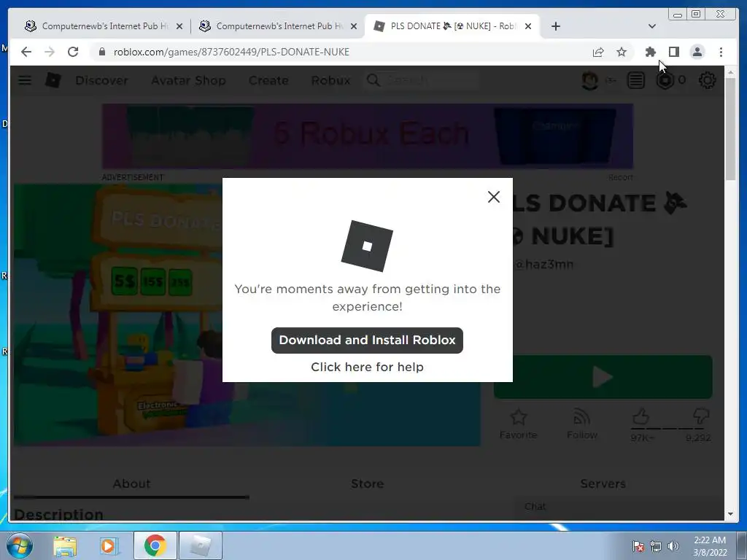Share this page icon in address bar
This screenshot has width=747, height=560.
598,52
